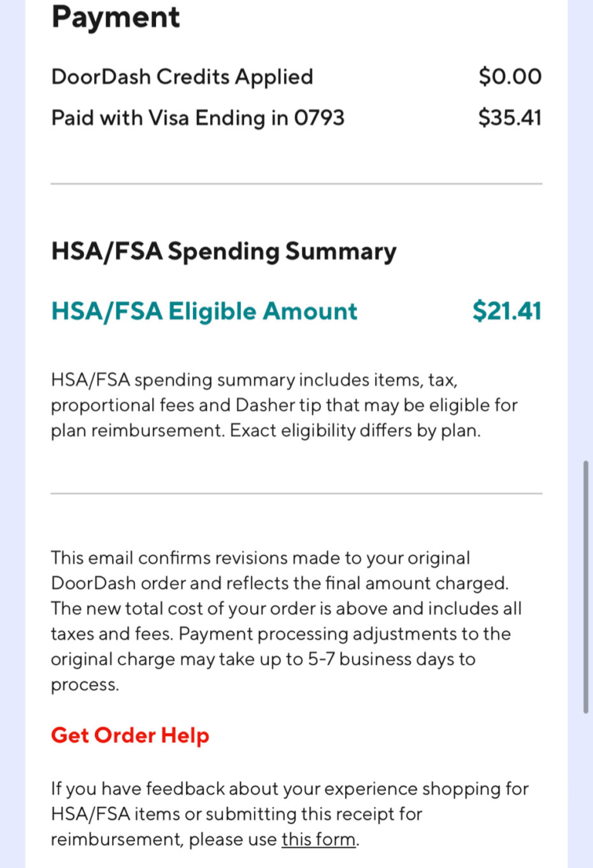Click the $35.41 paid amount
593x868 pixels.
[x=510, y=118]
